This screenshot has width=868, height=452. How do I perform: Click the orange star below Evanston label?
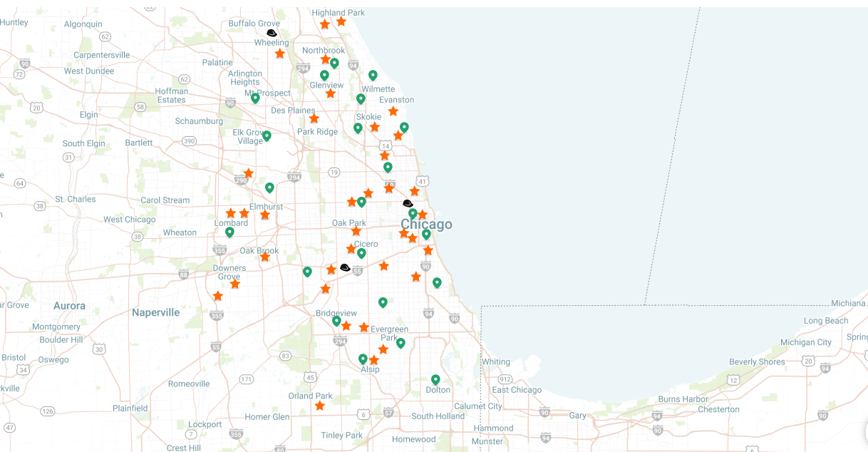tap(393, 111)
